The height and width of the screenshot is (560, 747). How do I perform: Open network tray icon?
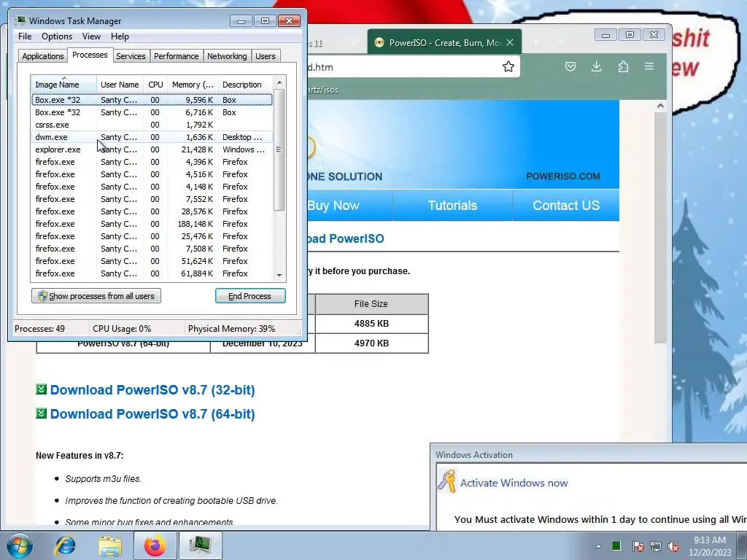[x=656, y=546]
